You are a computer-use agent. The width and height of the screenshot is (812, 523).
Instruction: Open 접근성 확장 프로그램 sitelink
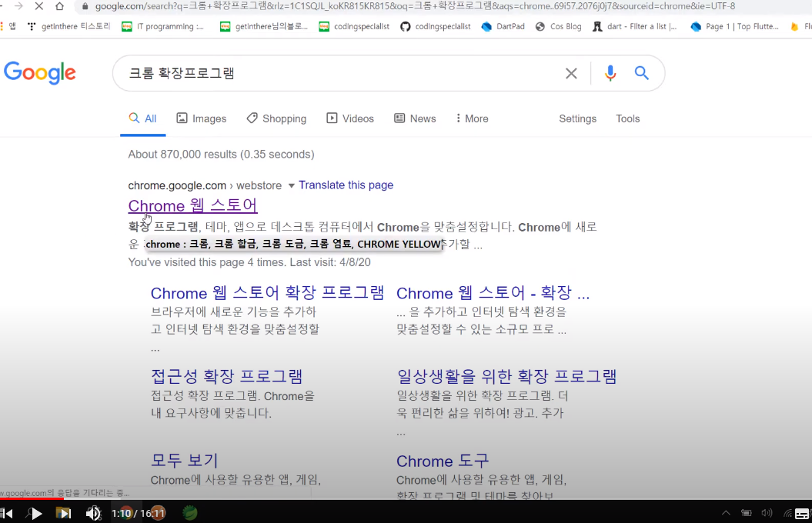227,376
